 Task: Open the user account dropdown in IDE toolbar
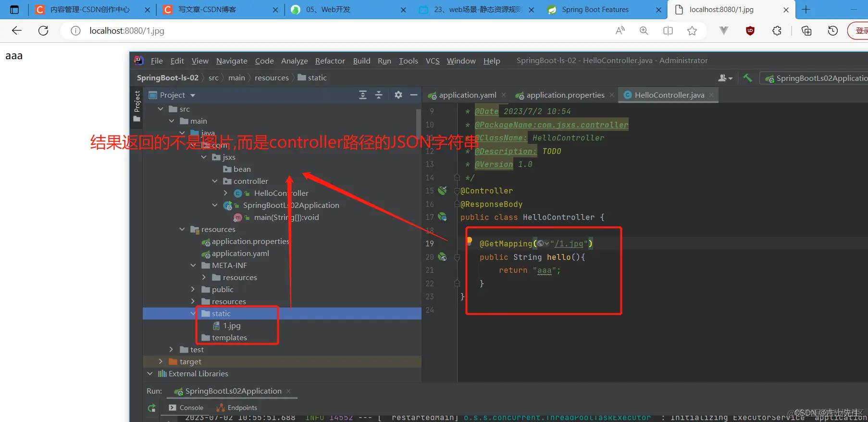[725, 78]
